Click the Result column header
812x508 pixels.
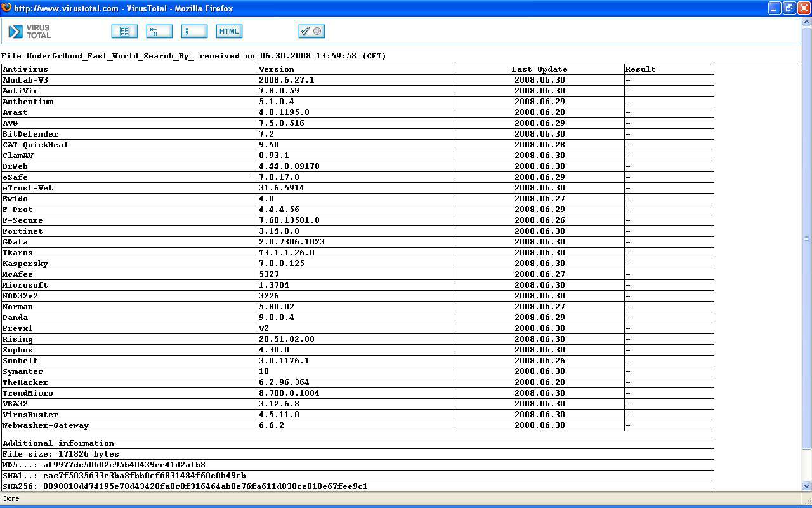(641, 69)
